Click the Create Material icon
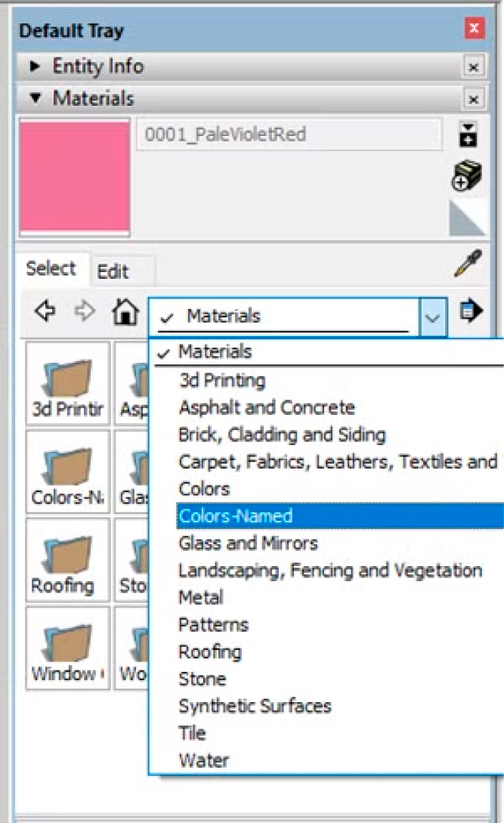 click(467, 175)
